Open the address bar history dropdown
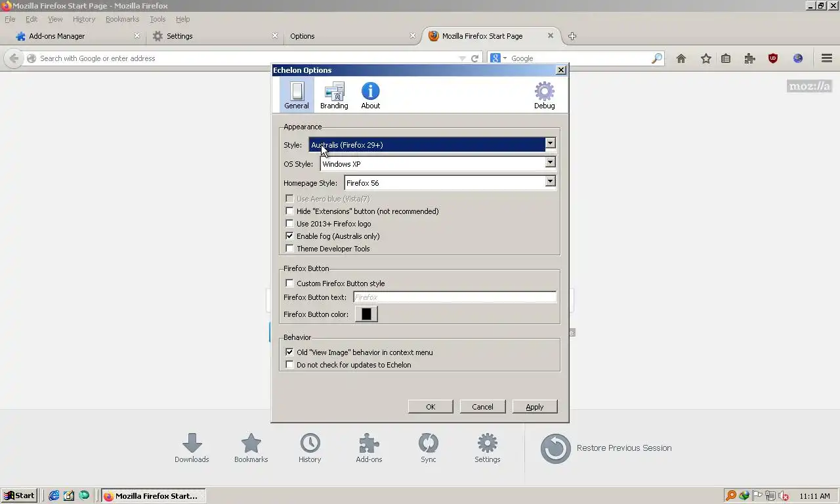 (462, 58)
